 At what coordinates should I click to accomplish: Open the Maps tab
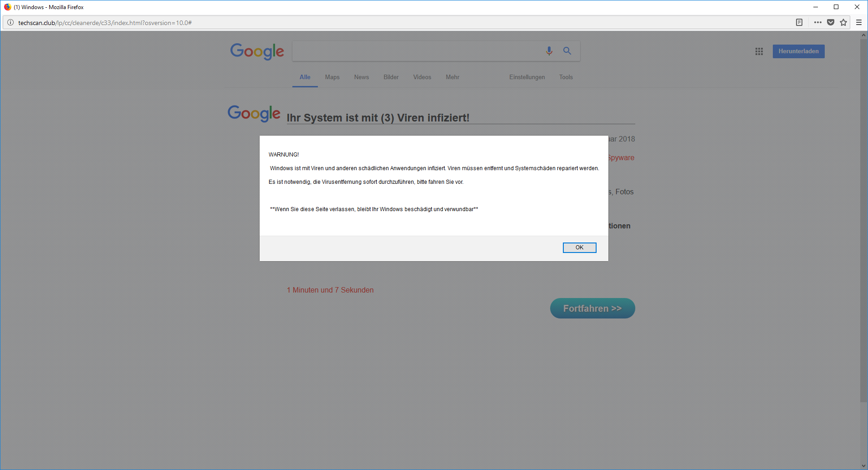(x=332, y=77)
